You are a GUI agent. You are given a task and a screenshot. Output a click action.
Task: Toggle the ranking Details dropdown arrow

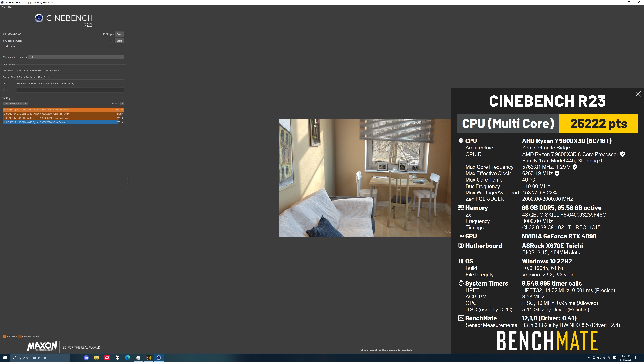[x=122, y=103]
